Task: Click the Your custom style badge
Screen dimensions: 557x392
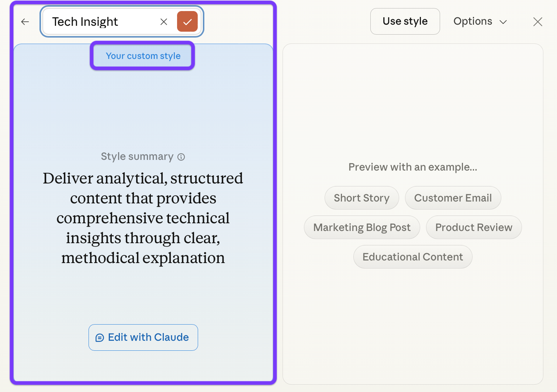Action: click(x=143, y=56)
